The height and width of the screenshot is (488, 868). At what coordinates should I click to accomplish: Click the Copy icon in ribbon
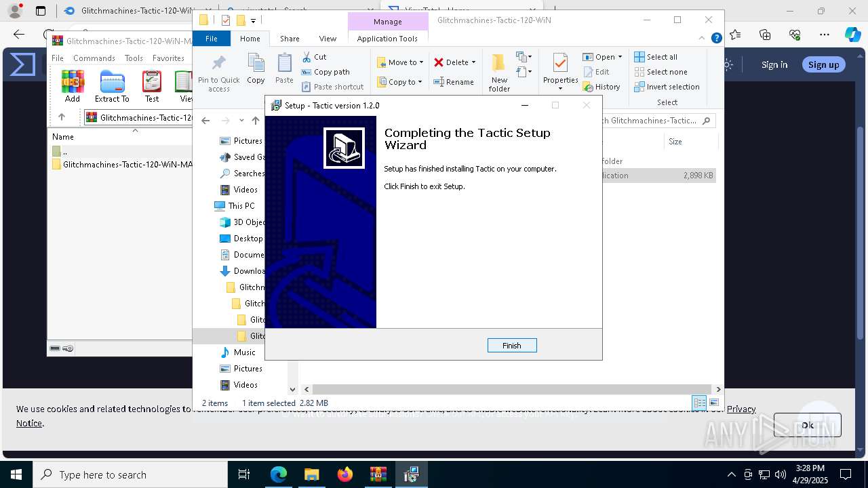pyautogui.click(x=256, y=69)
